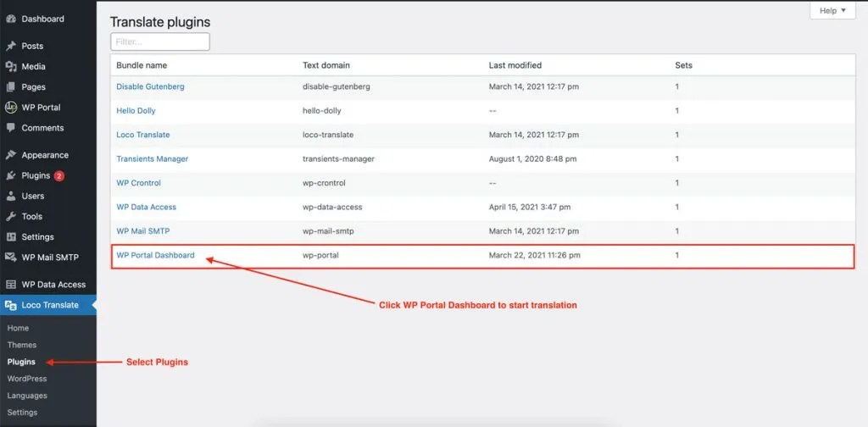Open Loco Translate Home submenu
This screenshot has height=427, width=868.
click(x=18, y=328)
